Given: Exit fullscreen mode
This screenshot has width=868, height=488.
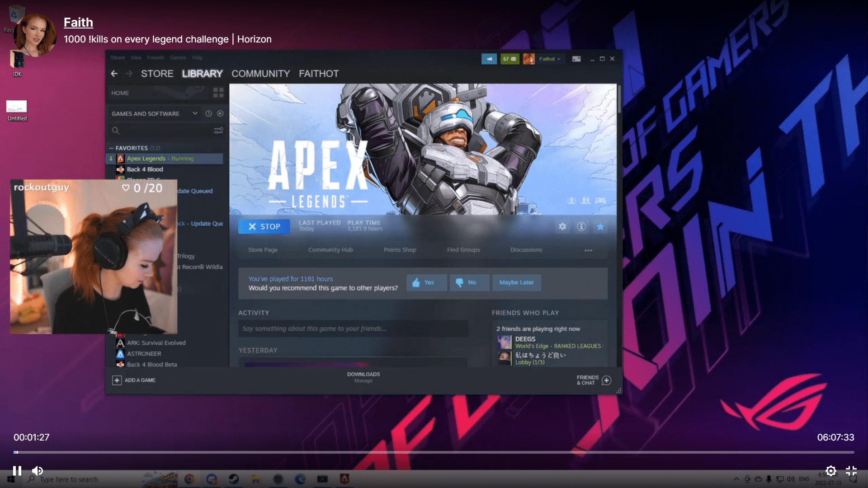Looking at the screenshot, I should tap(851, 471).
